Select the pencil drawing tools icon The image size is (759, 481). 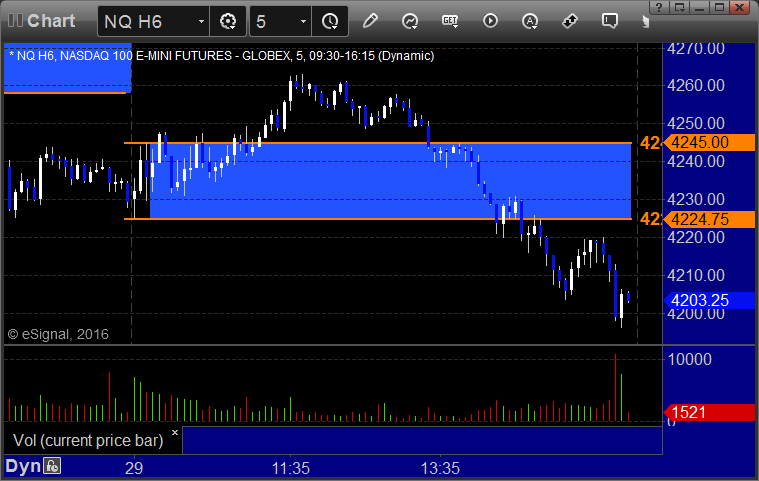[x=370, y=21]
